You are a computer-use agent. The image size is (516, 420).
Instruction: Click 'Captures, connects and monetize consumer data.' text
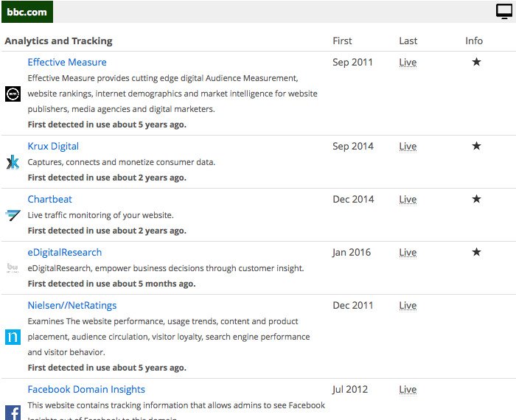tap(122, 162)
